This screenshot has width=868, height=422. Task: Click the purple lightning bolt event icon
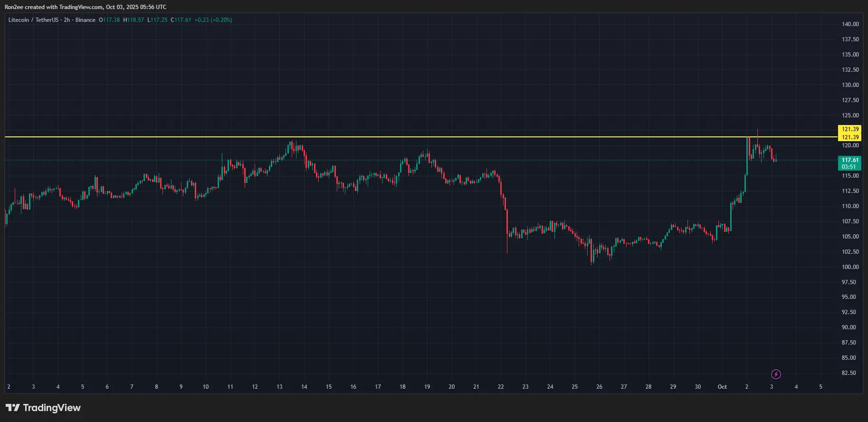pos(776,374)
